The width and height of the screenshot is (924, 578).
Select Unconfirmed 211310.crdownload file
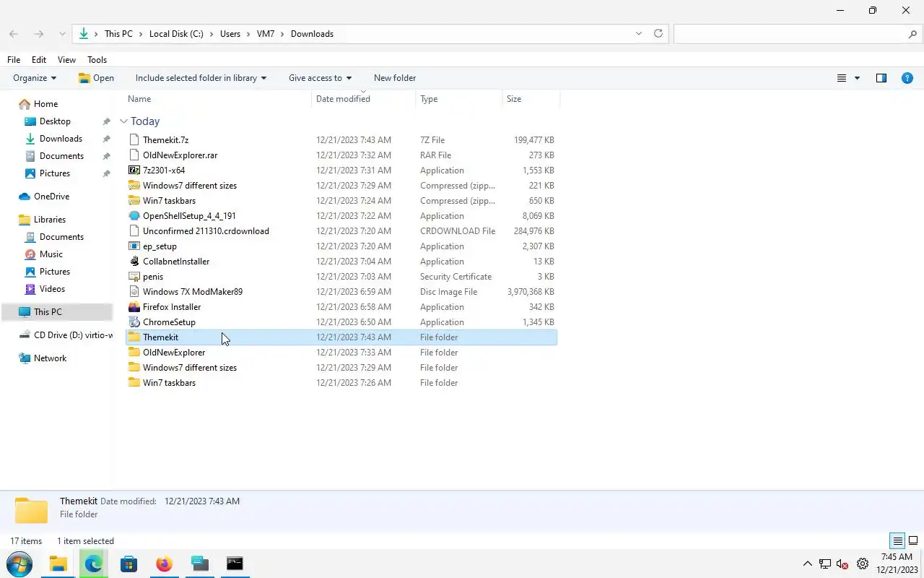pos(206,231)
